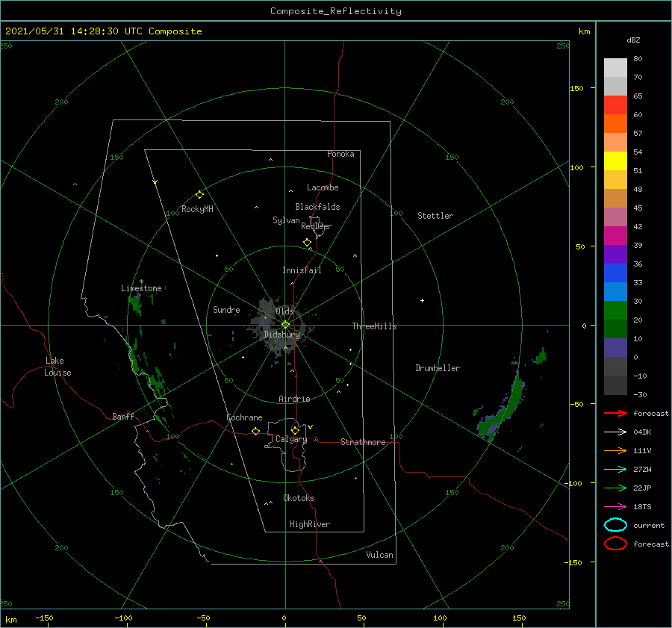The image size is (672, 628).
Task: Click white plus marker north of Drumheller
Action: (422, 300)
